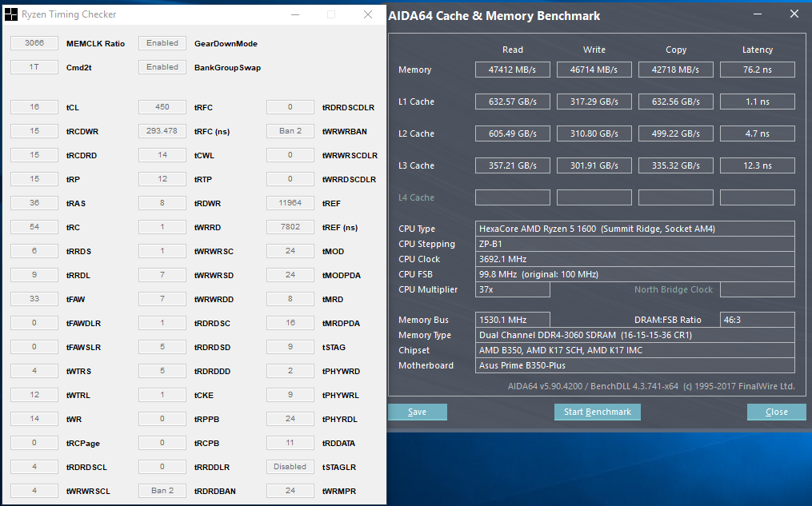
Task: Close the AIDA64 window with X icon
Action: 794,14
